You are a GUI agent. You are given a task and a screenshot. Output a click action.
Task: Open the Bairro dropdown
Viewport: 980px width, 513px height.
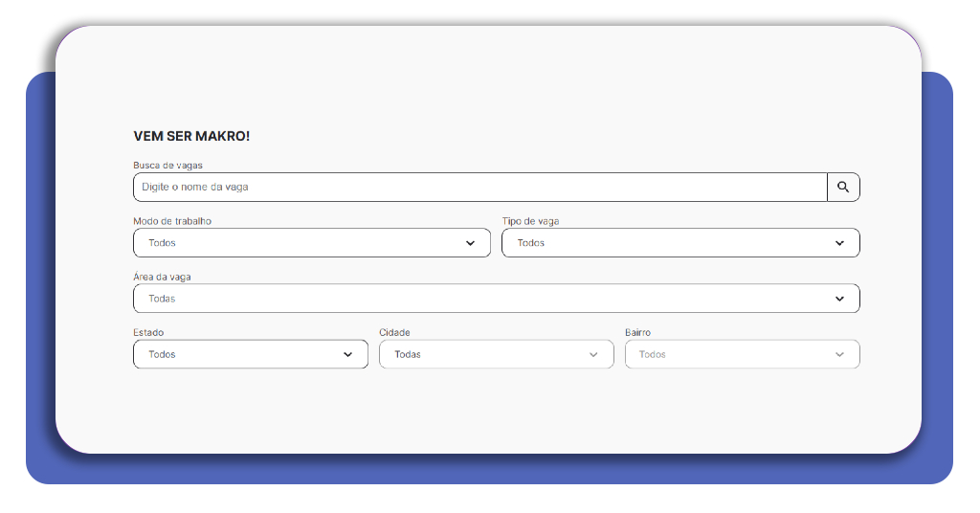pos(743,354)
